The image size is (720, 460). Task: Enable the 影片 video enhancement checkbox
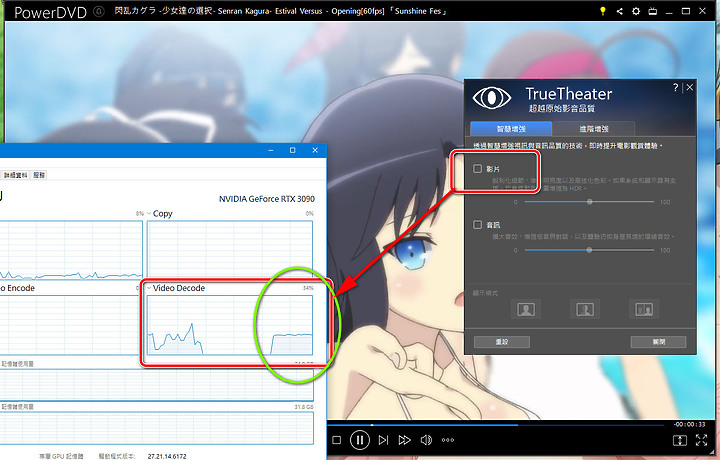point(478,168)
